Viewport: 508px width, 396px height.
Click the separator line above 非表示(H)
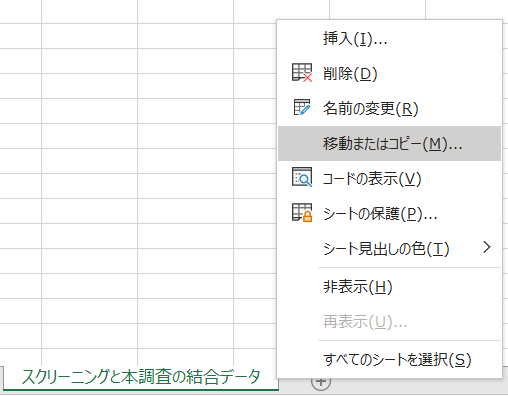tap(409, 267)
